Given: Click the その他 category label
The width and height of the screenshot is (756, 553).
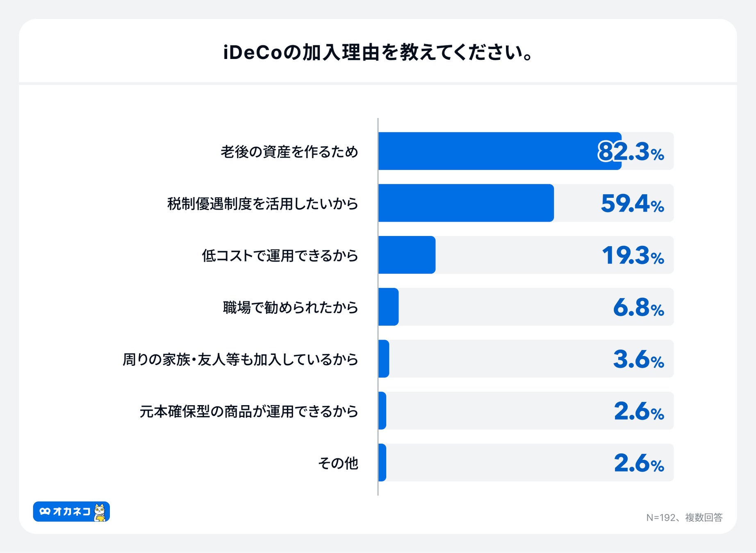Looking at the screenshot, I should (x=338, y=463).
